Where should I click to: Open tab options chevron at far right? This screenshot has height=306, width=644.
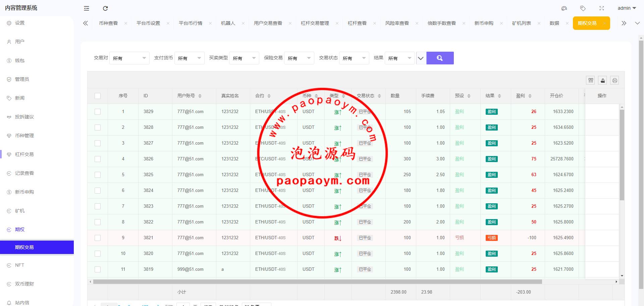(x=637, y=23)
